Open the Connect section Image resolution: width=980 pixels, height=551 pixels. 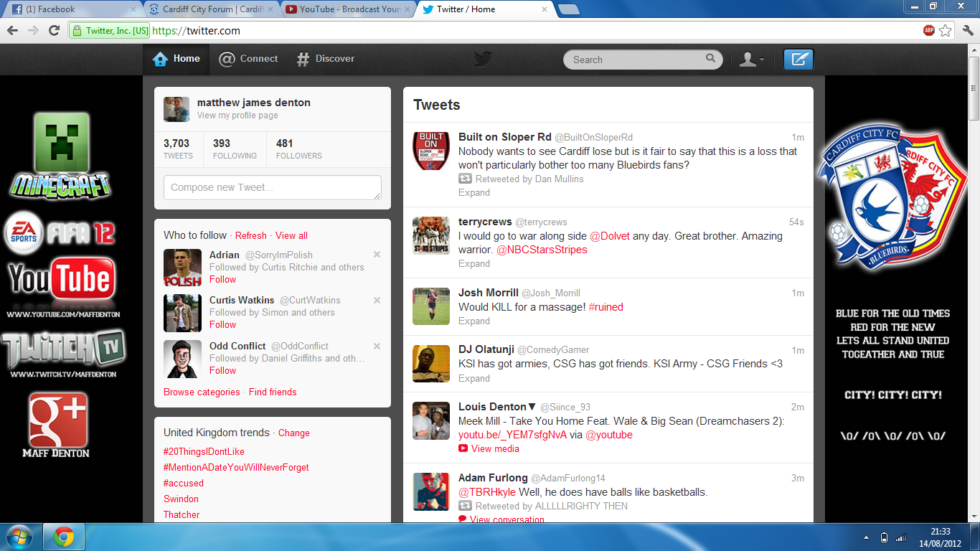[248, 59]
